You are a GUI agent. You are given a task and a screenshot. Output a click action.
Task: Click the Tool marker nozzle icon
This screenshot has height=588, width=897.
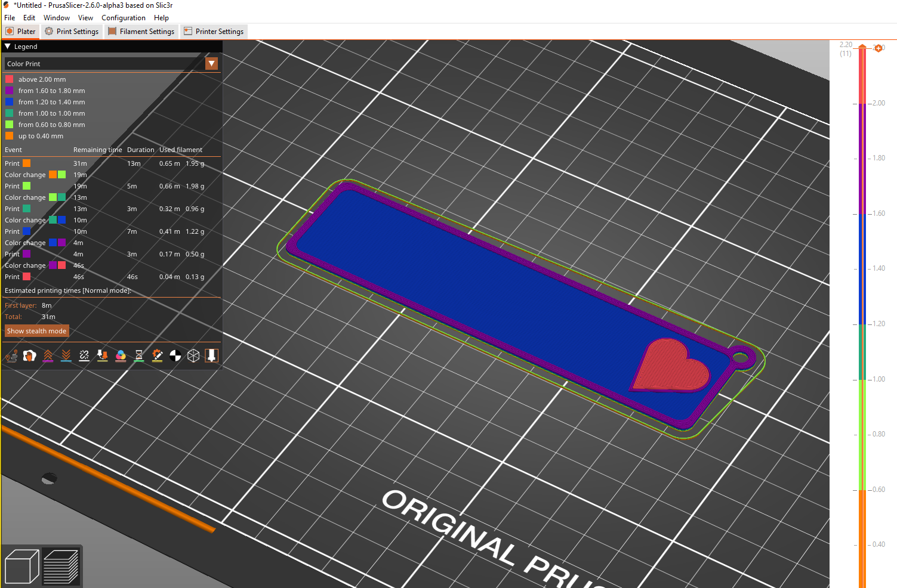click(211, 356)
